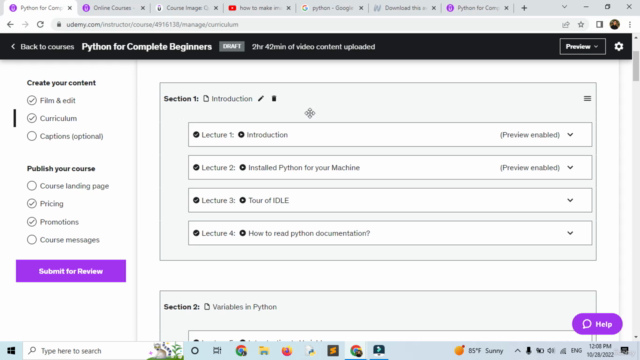Launch Firefox from taskbar
Image resolution: width=640 pixels, height=360 pixels.
click(x=287, y=351)
